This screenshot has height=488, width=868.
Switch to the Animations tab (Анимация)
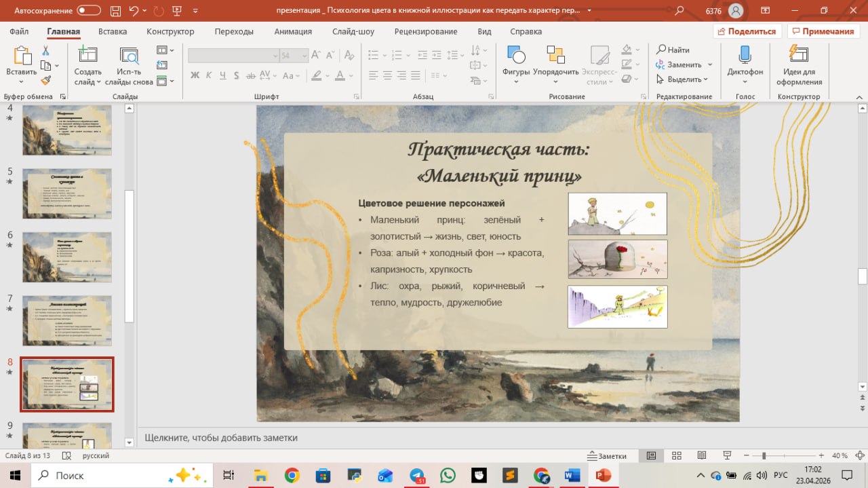coord(293,31)
